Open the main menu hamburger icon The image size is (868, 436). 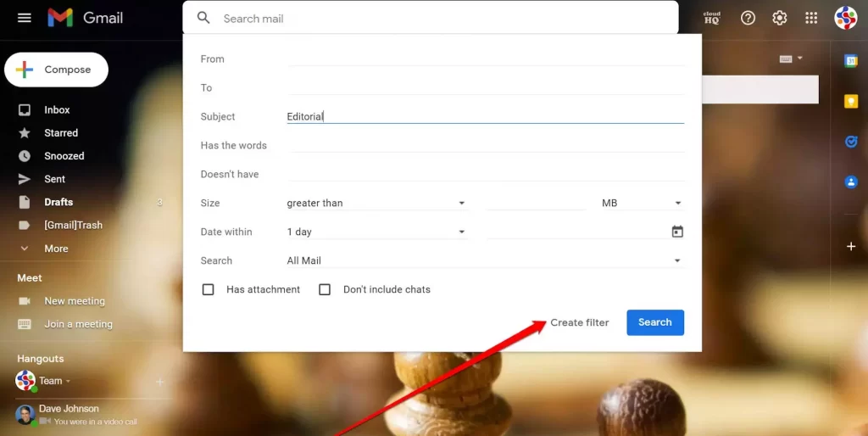[x=25, y=19]
